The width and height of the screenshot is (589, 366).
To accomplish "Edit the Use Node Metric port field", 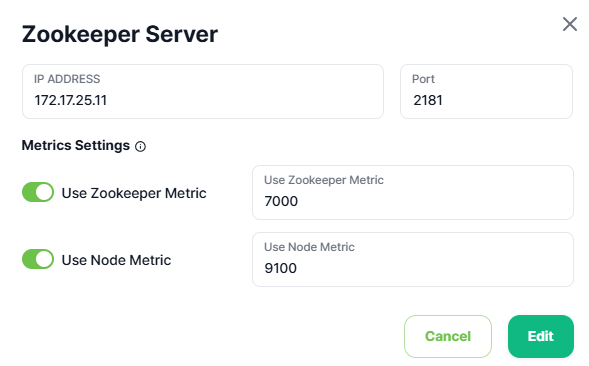I will 413,259.
